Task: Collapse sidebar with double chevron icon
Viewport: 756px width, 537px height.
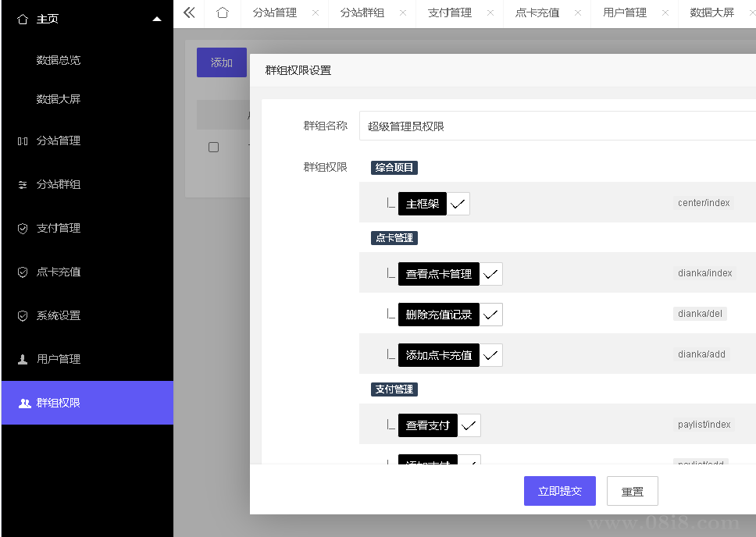Action: [189, 13]
